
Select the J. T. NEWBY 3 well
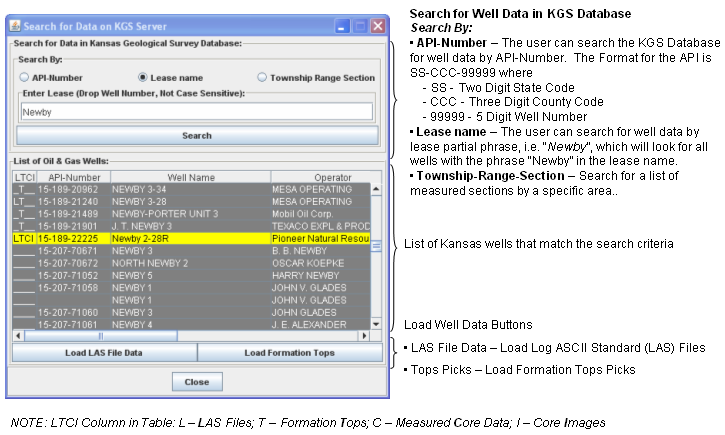pos(191,227)
